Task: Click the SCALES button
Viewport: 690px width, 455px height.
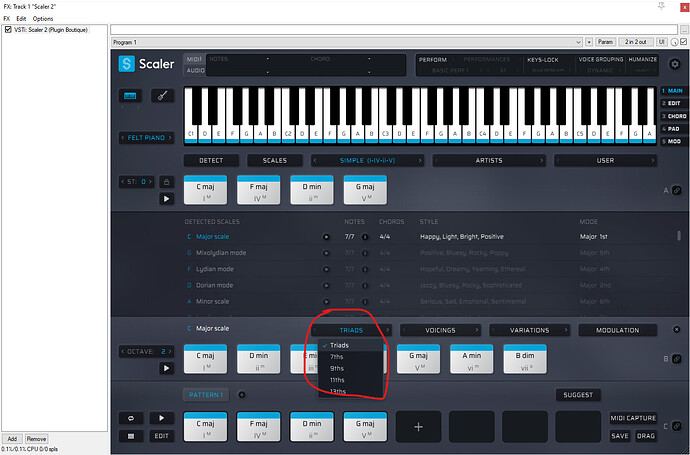Action: (275, 161)
